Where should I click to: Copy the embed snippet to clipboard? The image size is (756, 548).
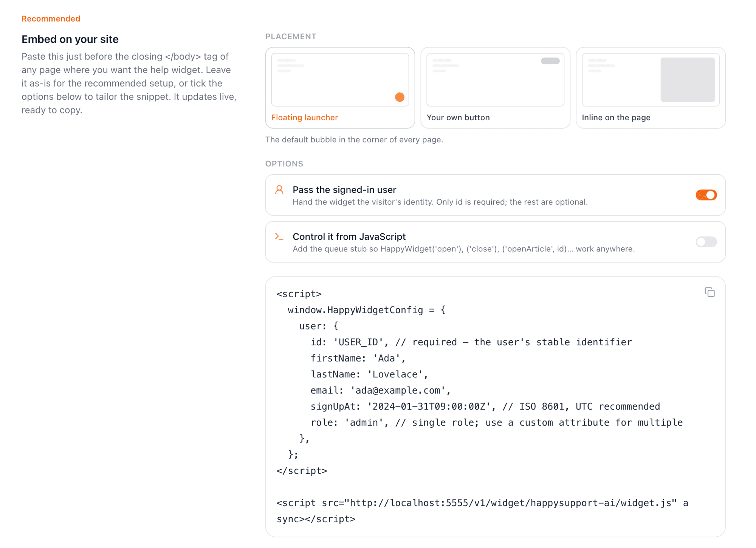(710, 292)
